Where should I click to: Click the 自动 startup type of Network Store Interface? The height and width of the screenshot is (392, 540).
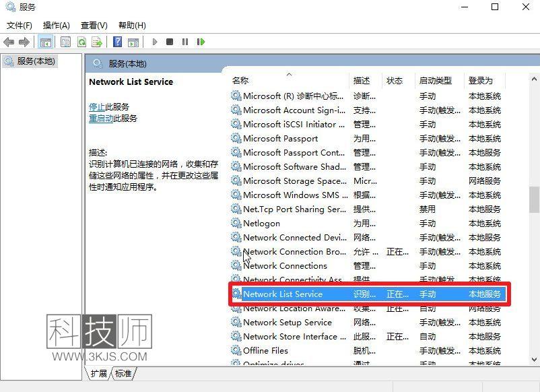pyautogui.click(x=428, y=336)
